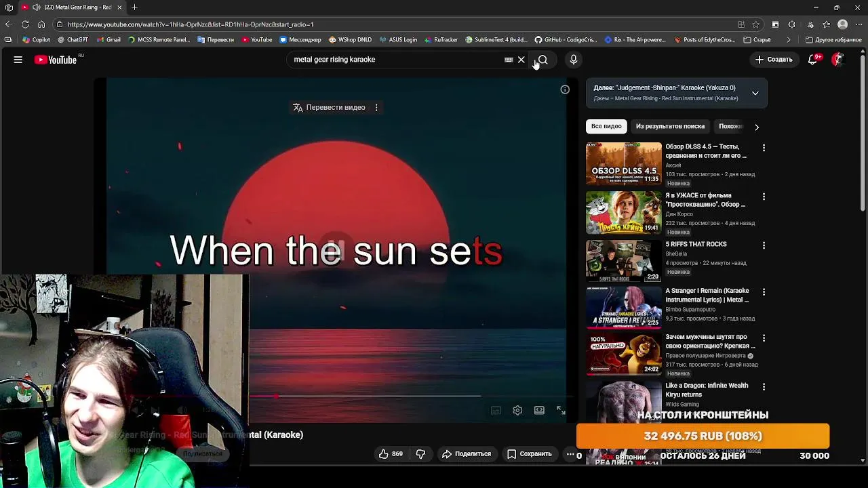Viewport: 868px width, 488px height.
Task: Open menu for Простоквашино review video
Action: coord(764,197)
